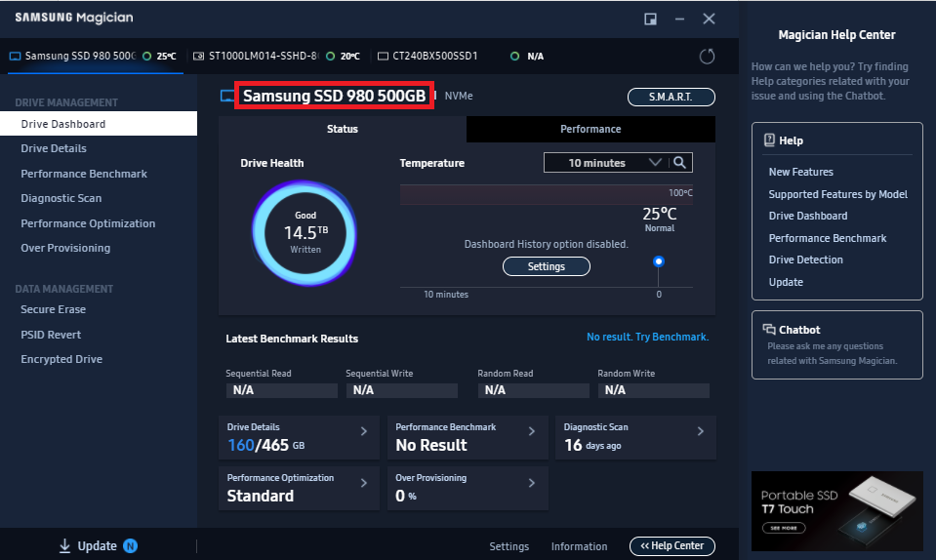Select ST1000LM014-SSHD drive tab

point(276,56)
